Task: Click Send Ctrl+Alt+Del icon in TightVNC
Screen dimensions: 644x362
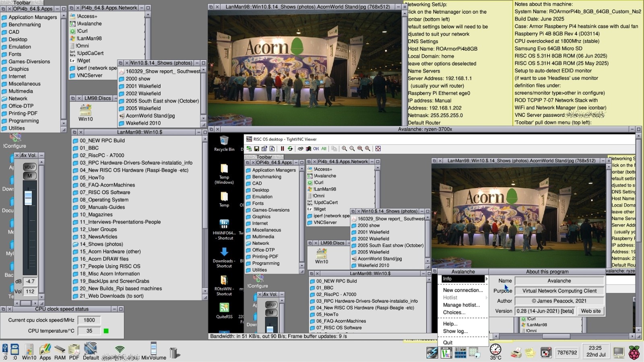Action: 300,149
